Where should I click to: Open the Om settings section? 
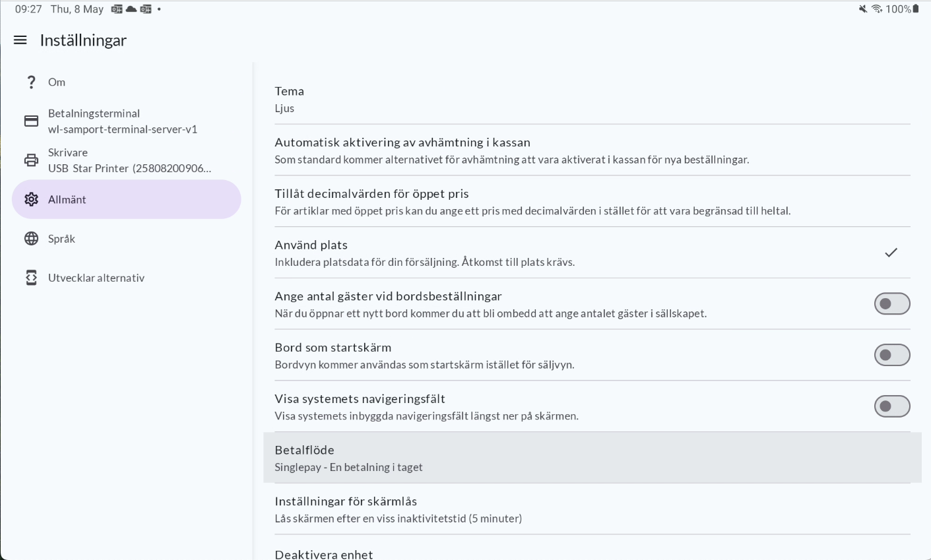click(127, 82)
